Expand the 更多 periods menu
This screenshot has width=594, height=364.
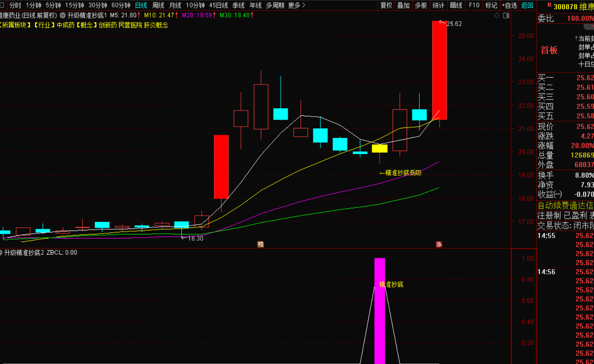(297, 5)
